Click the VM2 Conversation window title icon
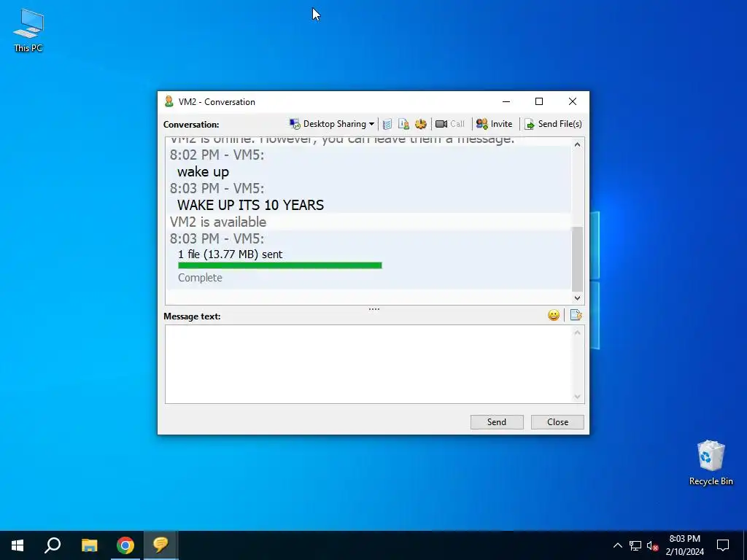Viewport: 747px width, 560px height. point(169,101)
